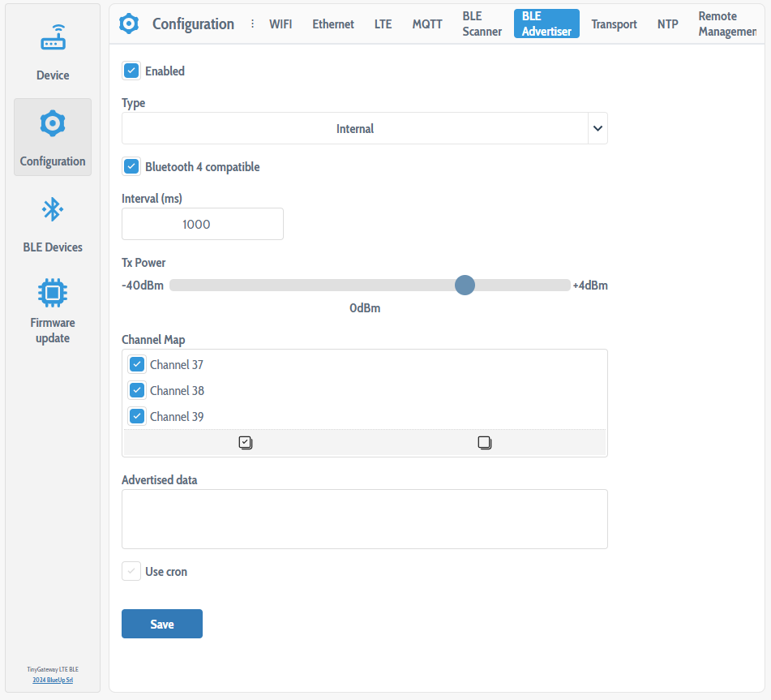Toggle the Enabled checkbox
771x700 pixels.
(131, 71)
